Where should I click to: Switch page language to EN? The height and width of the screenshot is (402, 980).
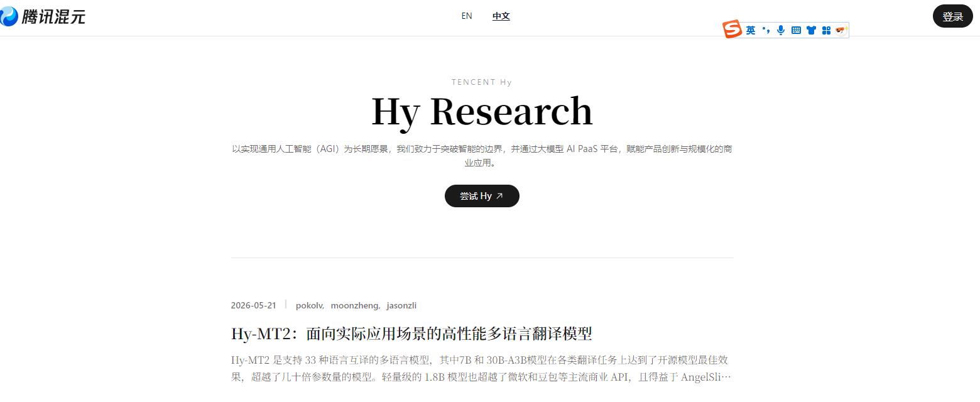(467, 16)
